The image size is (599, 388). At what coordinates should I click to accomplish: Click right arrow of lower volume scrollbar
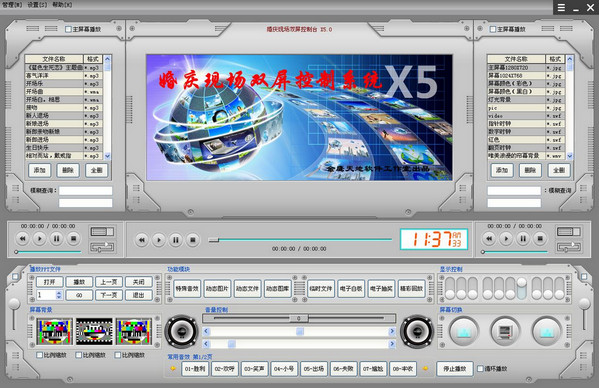click(x=392, y=344)
